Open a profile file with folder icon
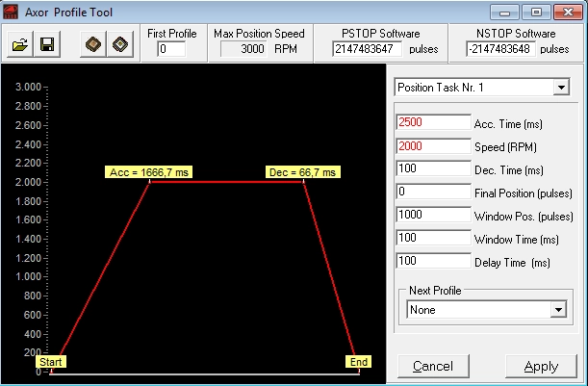588x386 pixels. click(19, 44)
